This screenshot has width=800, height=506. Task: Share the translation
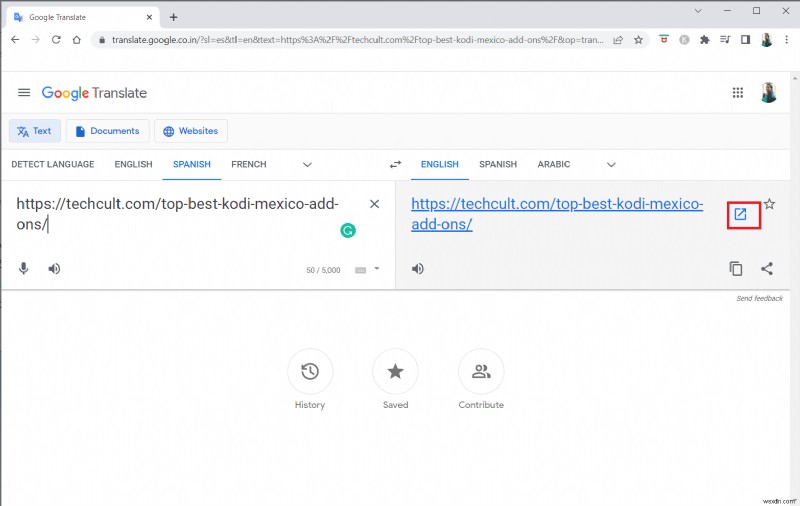(767, 268)
